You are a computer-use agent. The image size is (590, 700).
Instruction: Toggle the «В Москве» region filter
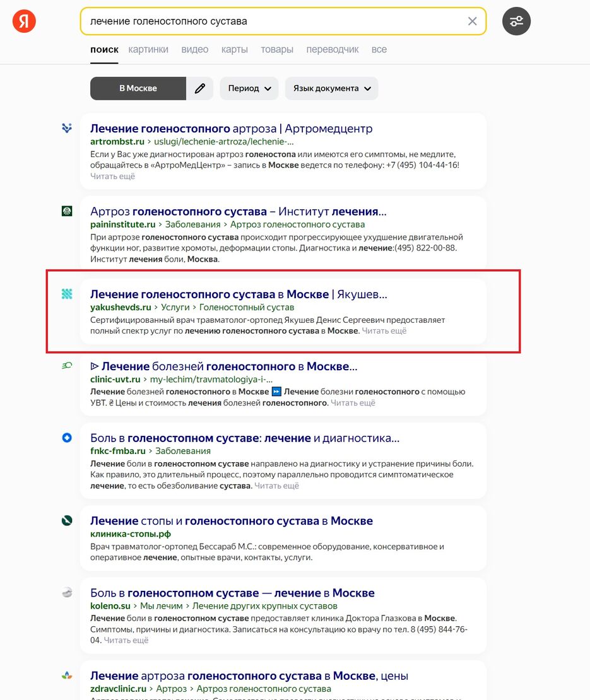point(138,88)
